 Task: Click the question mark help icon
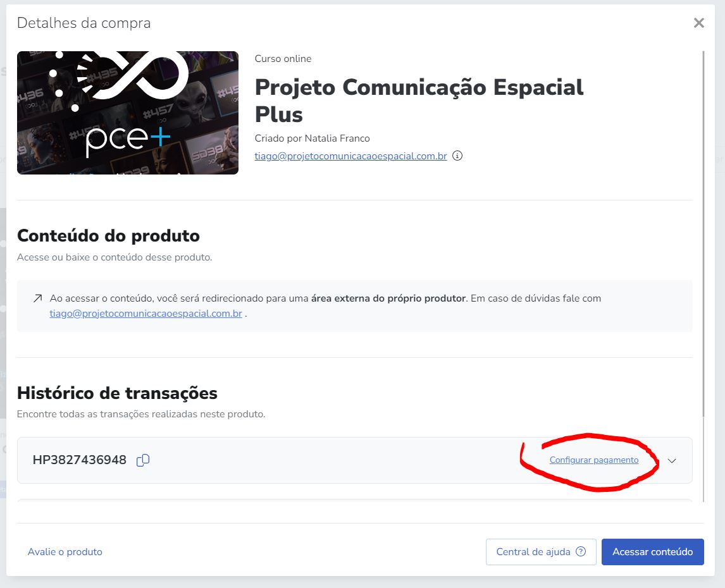(581, 551)
